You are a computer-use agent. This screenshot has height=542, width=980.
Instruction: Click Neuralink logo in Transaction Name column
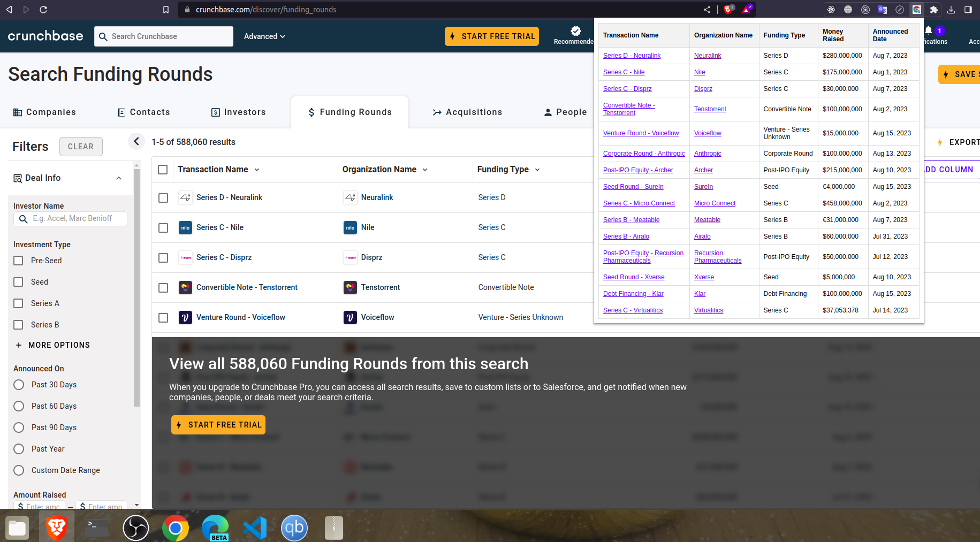point(185,197)
